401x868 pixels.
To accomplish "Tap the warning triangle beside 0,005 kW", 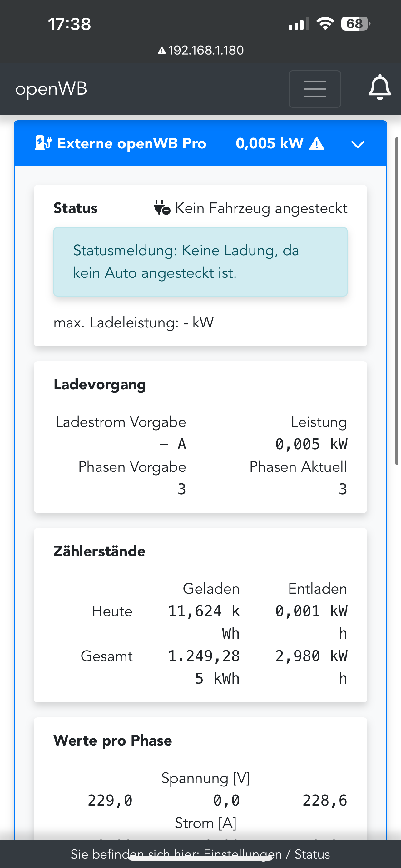I will (316, 144).
